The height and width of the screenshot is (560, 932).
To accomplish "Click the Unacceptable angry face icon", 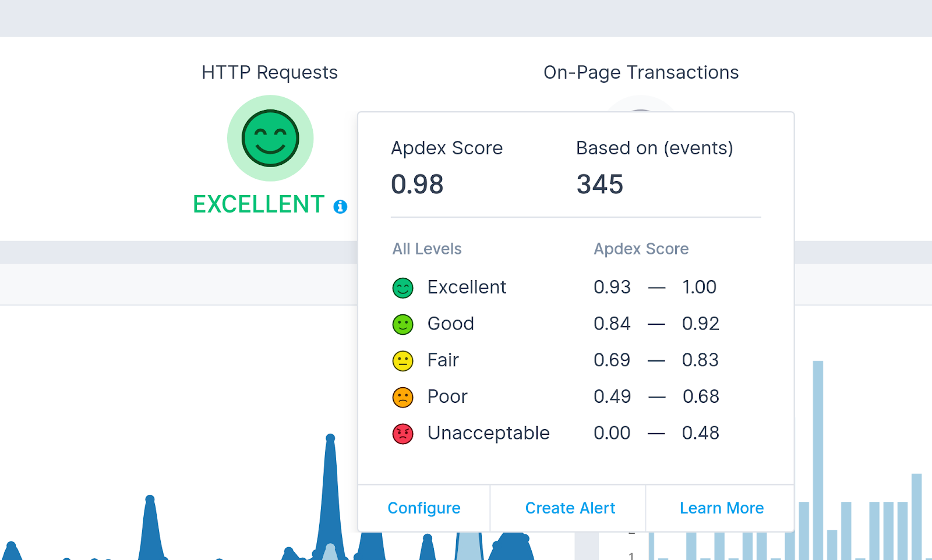I will pos(403,434).
